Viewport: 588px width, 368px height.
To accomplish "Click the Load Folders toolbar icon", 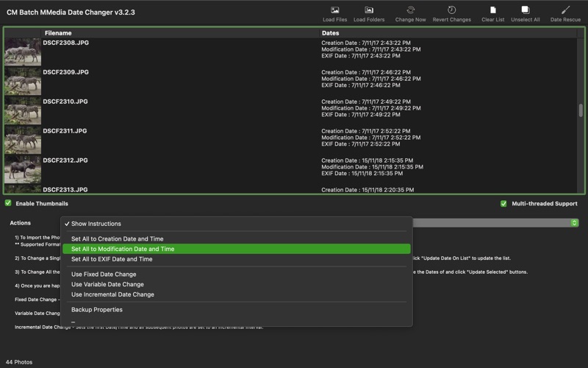I will pyautogui.click(x=369, y=10).
